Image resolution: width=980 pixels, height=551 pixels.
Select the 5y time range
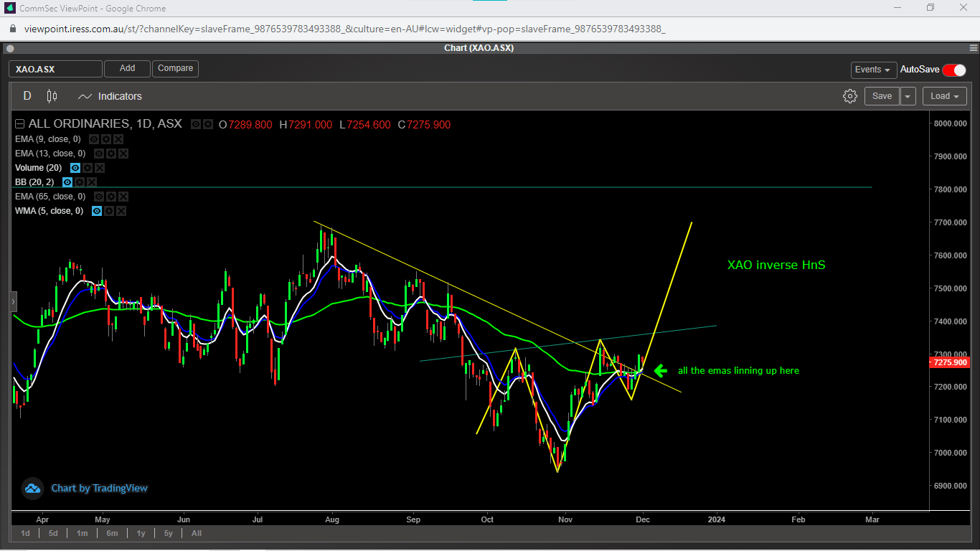169,533
